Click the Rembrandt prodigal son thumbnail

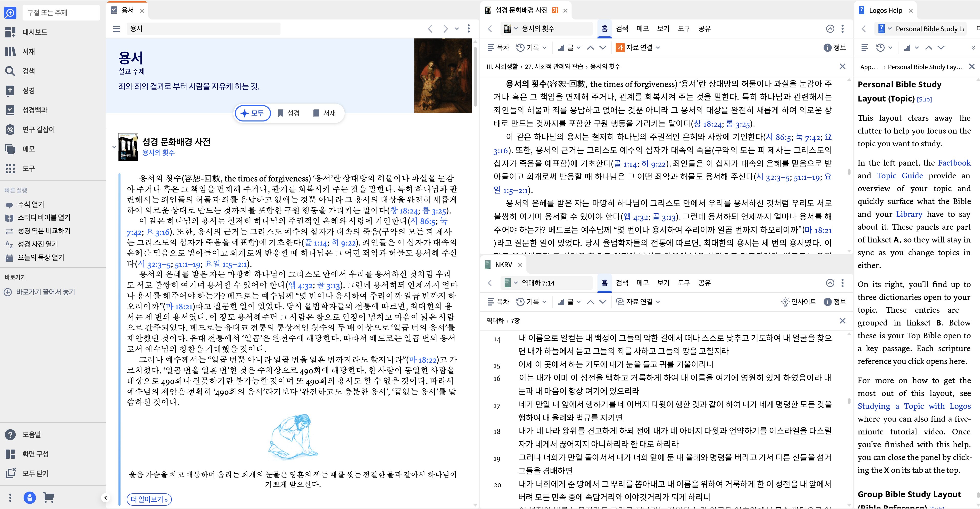tap(443, 76)
